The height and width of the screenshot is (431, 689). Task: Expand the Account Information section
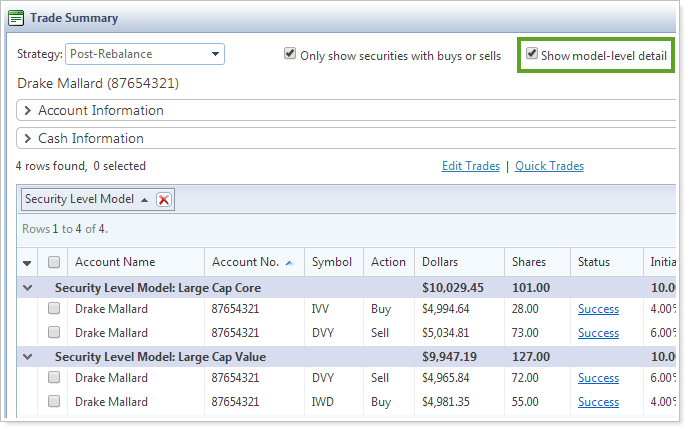28,111
